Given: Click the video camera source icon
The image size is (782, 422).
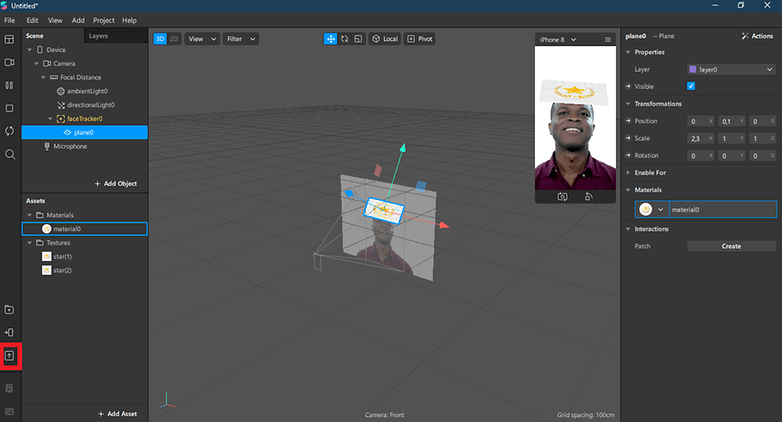Looking at the screenshot, I should pyautogui.click(x=9, y=62).
